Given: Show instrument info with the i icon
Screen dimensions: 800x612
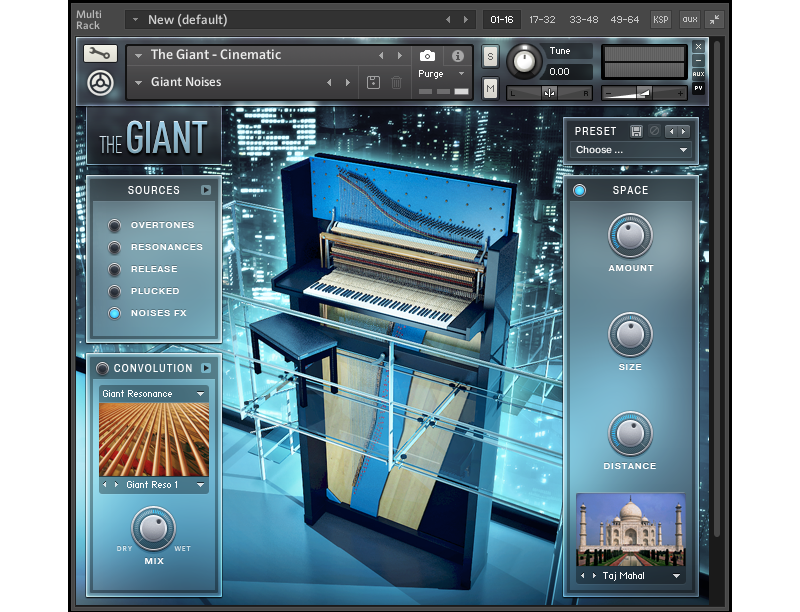Looking at the screenshot, I should coord(458,56).
